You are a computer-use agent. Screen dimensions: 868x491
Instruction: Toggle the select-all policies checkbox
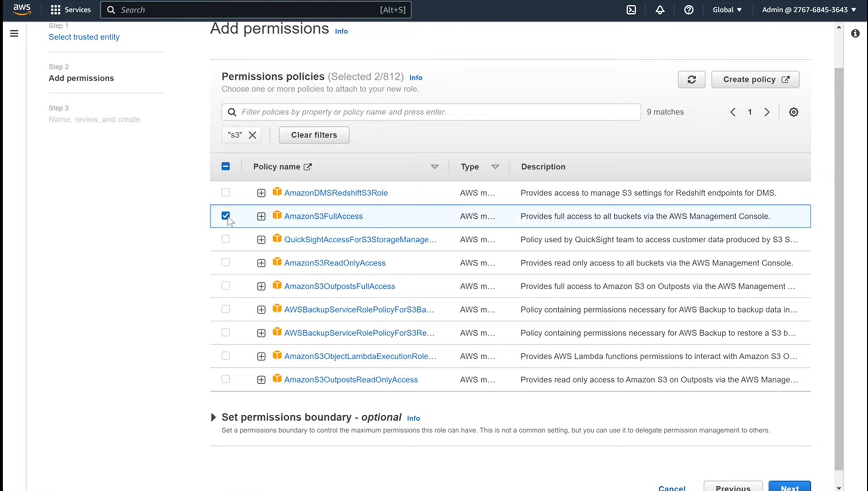tap(226, 167)
